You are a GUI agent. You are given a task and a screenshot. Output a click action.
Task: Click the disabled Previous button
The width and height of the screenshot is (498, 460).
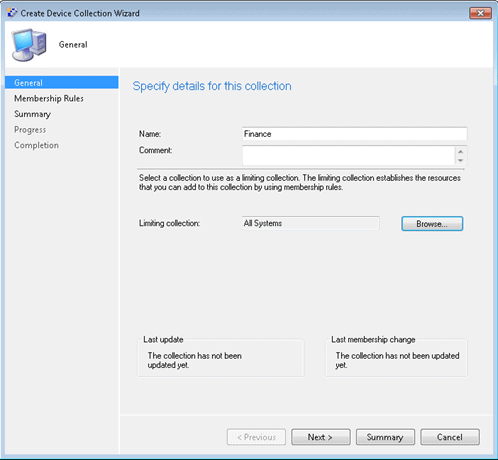pyautogui.click(x=256, y=437)
